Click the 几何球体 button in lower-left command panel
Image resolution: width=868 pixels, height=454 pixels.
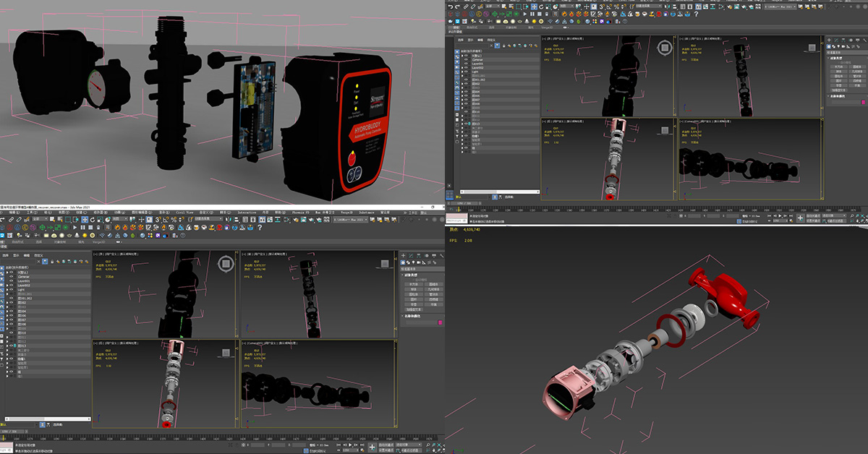[x=434, y=289]
